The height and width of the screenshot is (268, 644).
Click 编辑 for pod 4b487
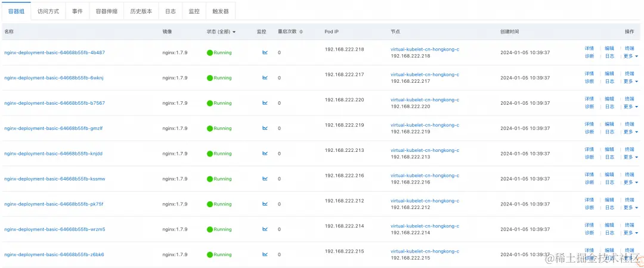click(609, 48)
